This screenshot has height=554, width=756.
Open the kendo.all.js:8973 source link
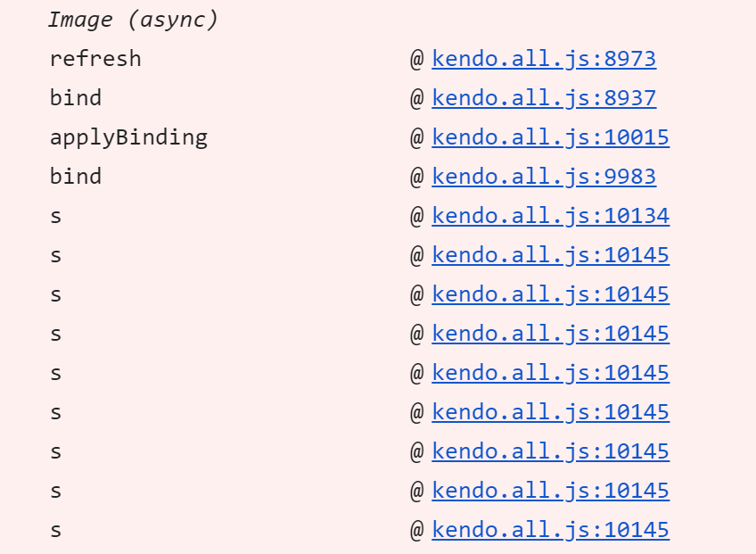click(544, 60)
